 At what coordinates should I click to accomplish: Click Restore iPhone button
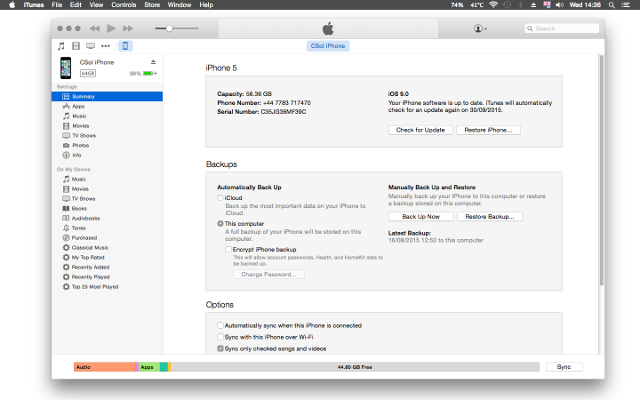[x=488, y=130]
